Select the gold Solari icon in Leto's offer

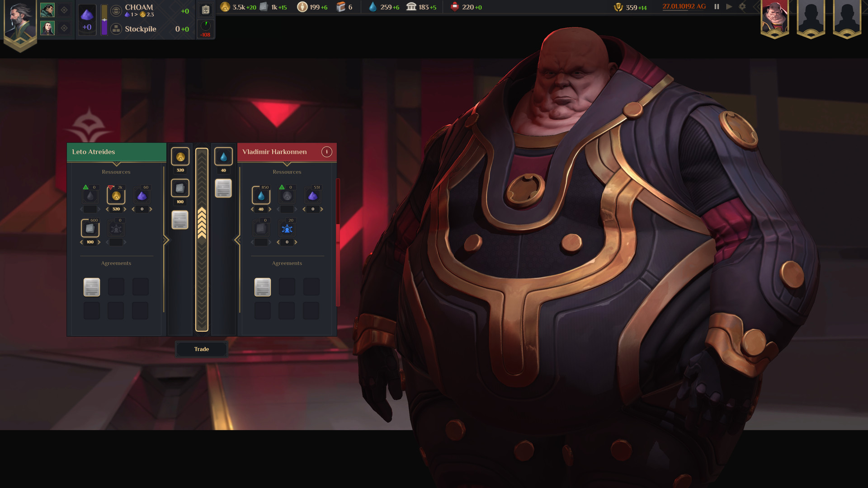(179, 156)
